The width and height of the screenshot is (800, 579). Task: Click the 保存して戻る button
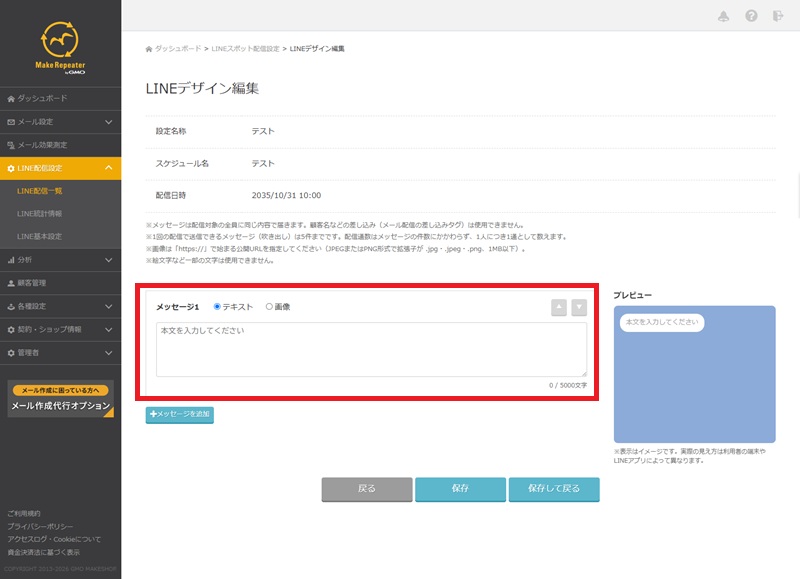[x=554, y=489]
